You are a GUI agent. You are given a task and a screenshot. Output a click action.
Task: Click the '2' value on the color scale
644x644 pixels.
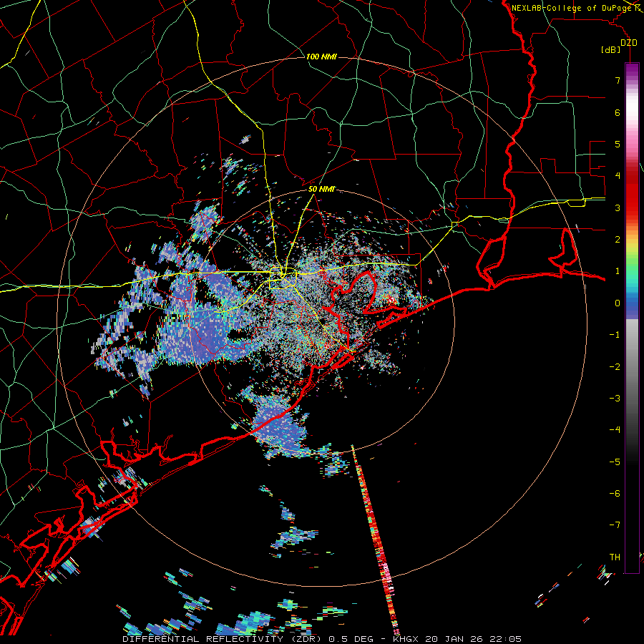(x=618, y=240)
